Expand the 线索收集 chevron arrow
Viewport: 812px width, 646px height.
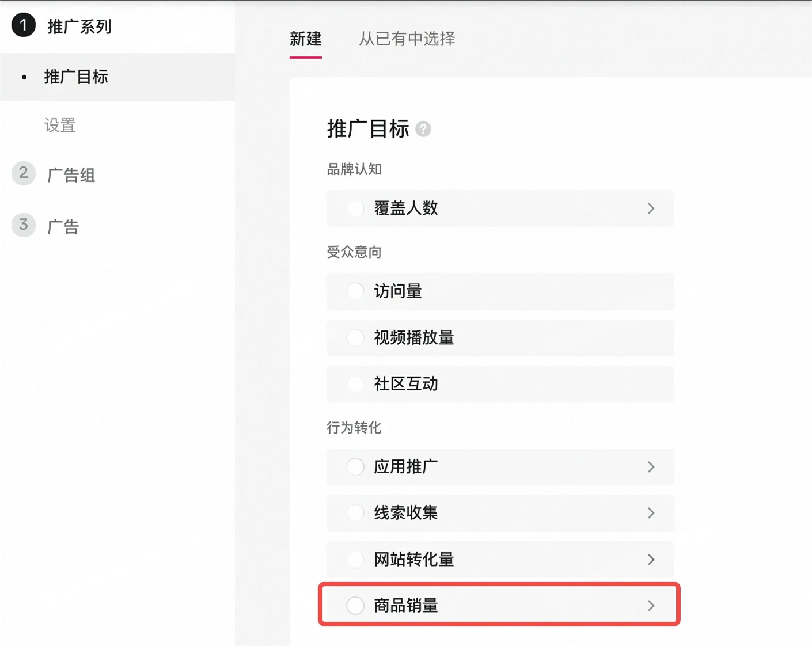click(651, 513)
